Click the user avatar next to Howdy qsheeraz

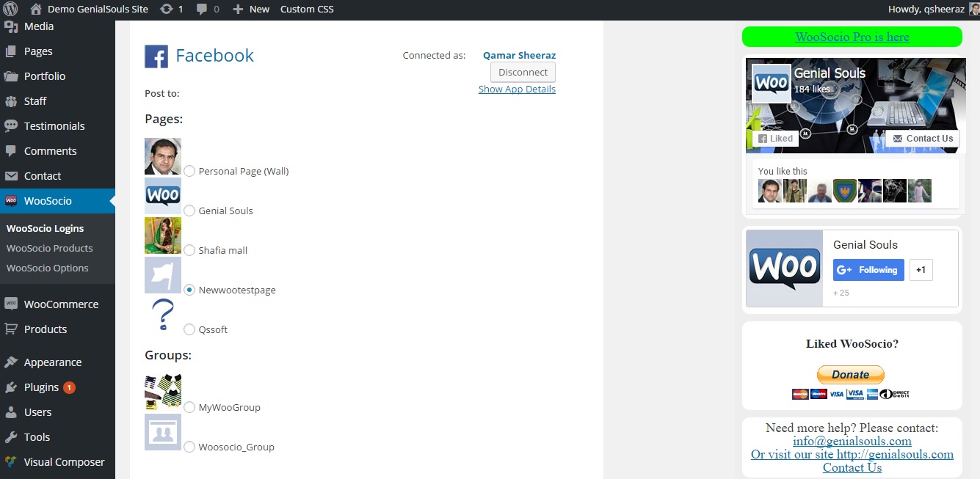click(x=974, y=9)
